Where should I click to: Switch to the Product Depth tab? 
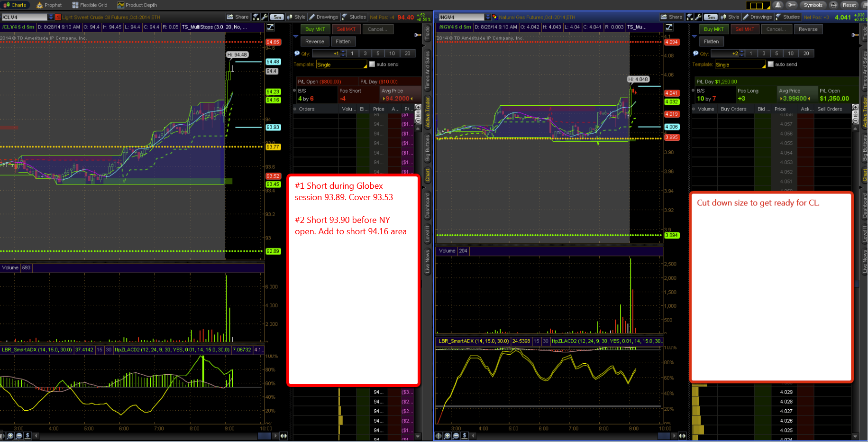click(x=137, y=5)
